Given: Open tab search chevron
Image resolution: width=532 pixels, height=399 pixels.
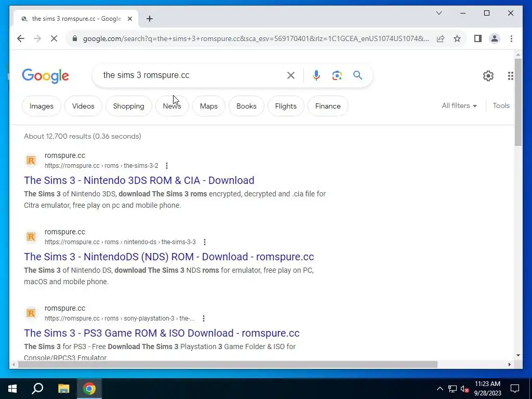Looking at the screenshot, I should [438, 13].
